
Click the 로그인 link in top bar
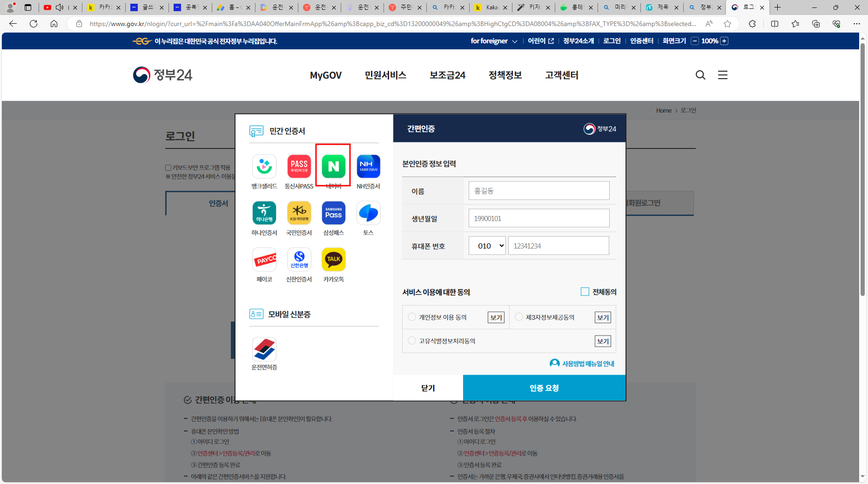click(612, 41)
